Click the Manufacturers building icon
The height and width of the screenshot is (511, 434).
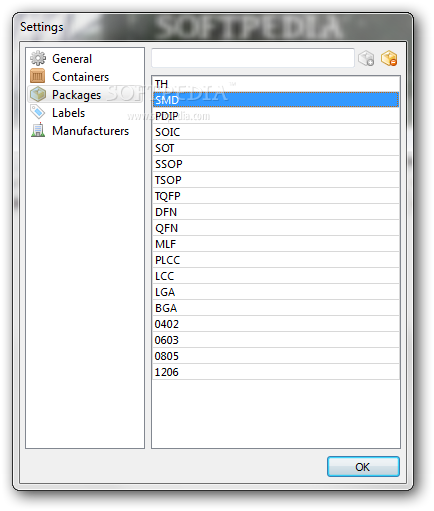click(38, 130)
